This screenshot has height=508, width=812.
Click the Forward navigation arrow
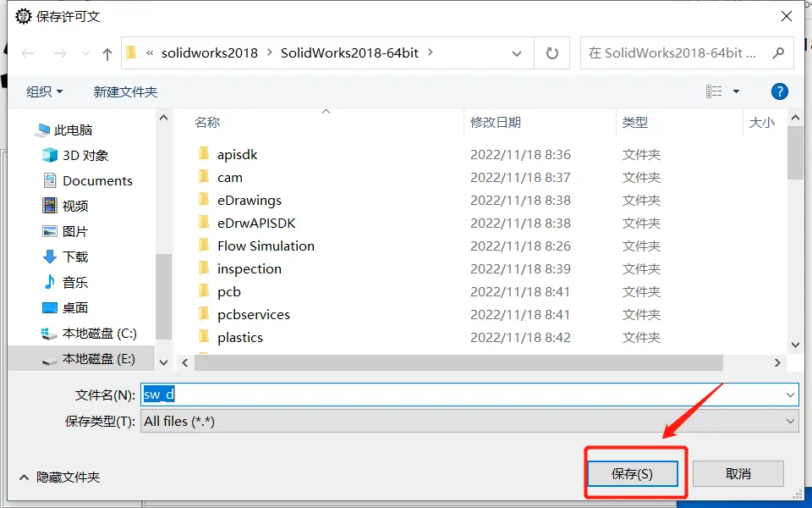pyautogui.click(x=60, y=53)
